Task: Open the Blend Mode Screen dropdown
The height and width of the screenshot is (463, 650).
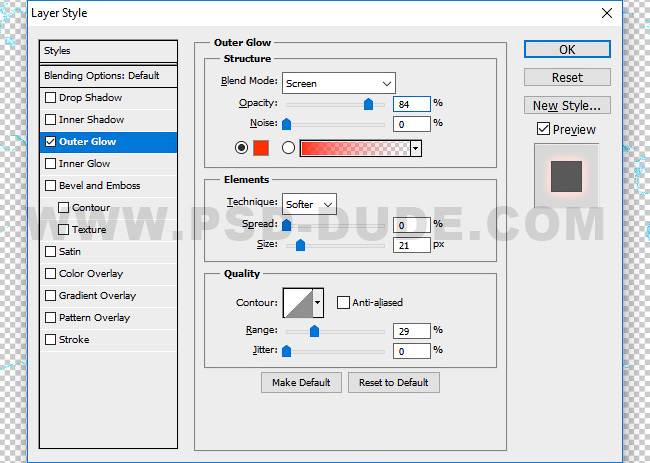Action: coord(339,83)
